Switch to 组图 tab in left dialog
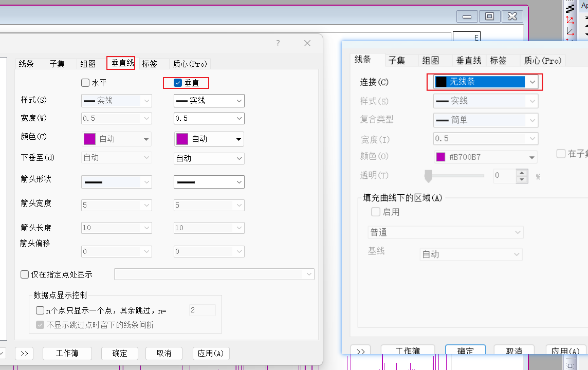The image size is (588, 370). coord(88,64)
